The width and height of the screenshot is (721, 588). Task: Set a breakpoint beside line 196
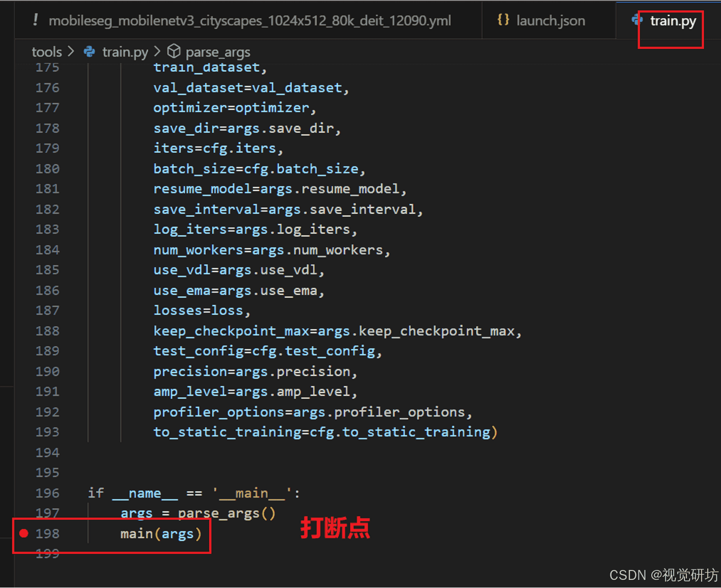tap(23, 493)
